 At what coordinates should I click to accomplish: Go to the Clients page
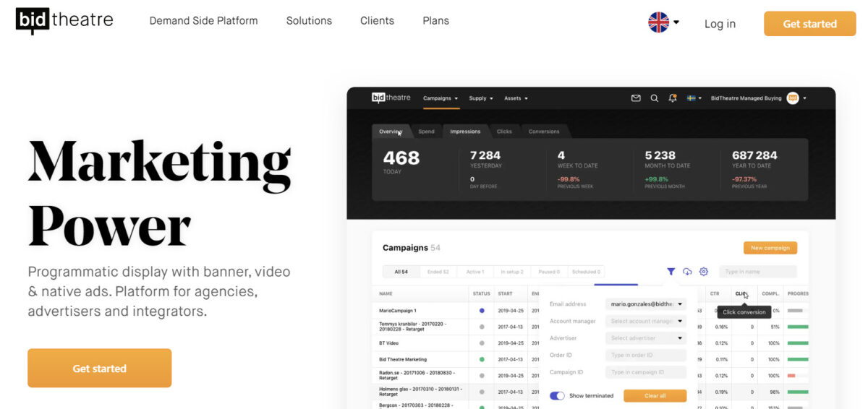(x=377, y=21)
